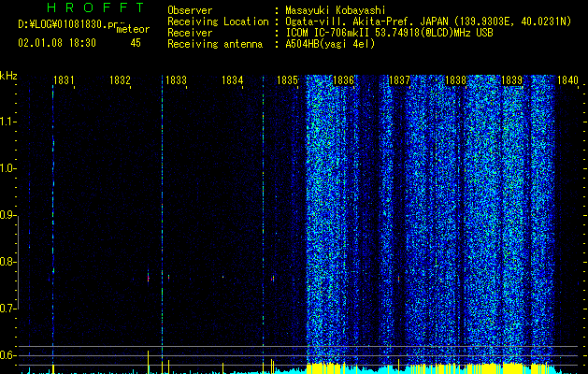Click the date stamp 02.01.08 18:30

pyautogui.click(x=57, y=43)
